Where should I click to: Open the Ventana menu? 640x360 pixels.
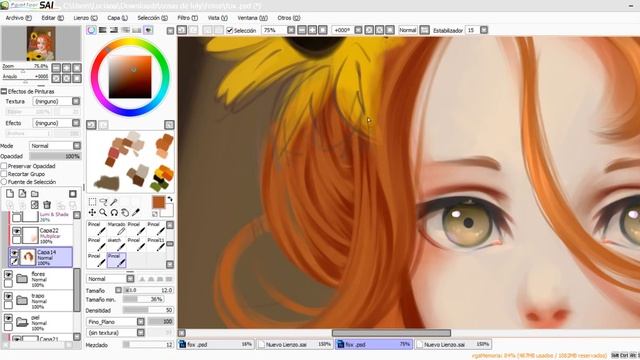[252, 18]
